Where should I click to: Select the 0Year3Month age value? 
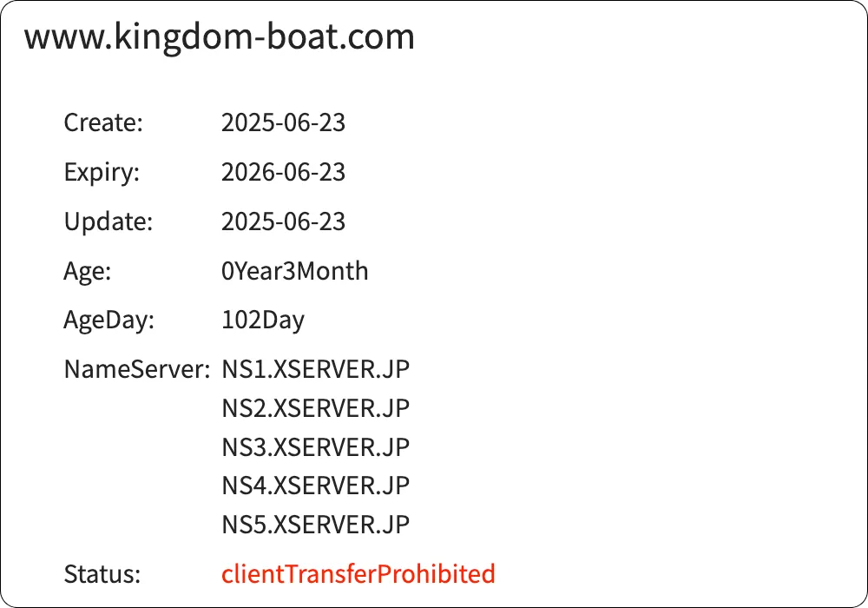click(x=295, y=272)
